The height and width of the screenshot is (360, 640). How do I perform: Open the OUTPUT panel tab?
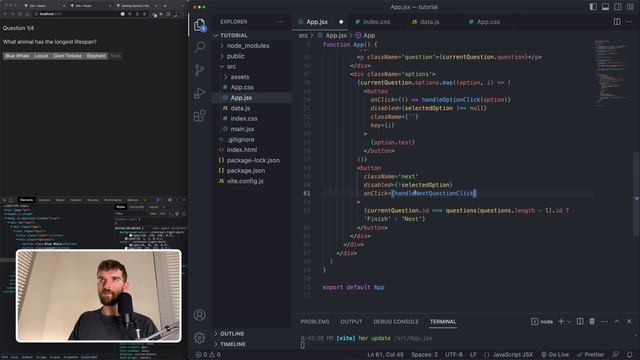351,322
